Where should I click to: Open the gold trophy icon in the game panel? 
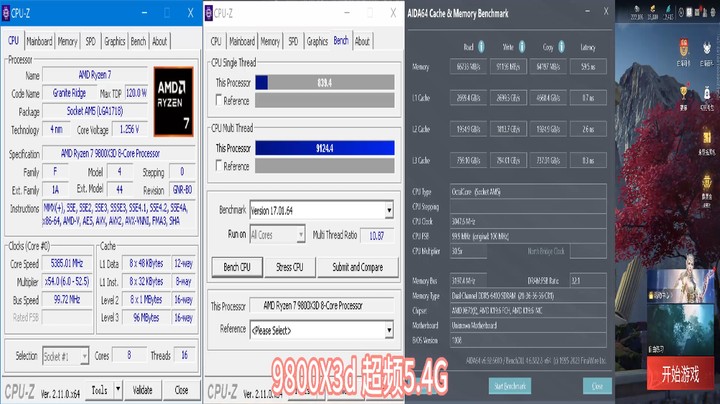point(684,94)
